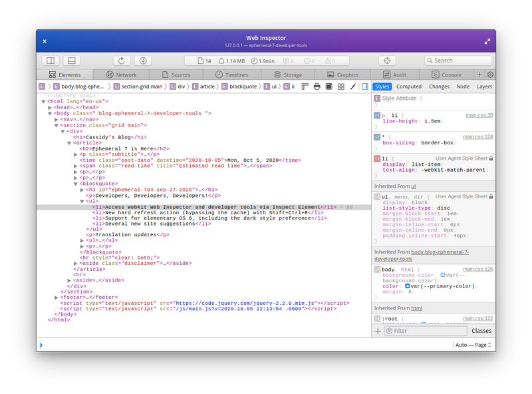Add new style rule with plus
The height and width of the screenshot is (394, 532).
(378, 331)
